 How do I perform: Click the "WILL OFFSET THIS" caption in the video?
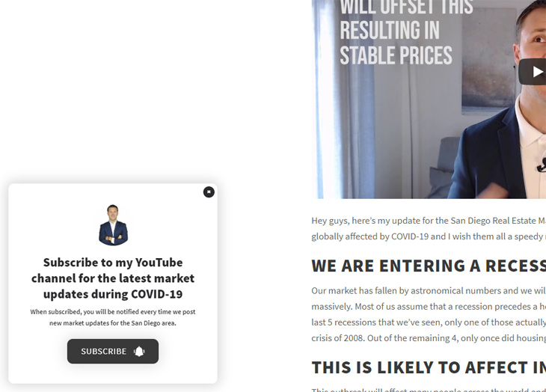click(x=406, y=7)
